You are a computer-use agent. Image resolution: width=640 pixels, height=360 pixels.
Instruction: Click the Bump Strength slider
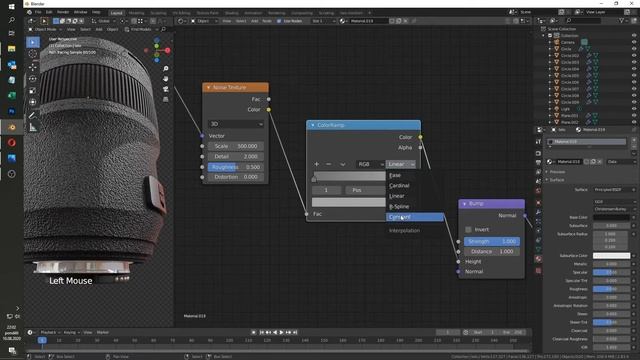pos(492,241)
